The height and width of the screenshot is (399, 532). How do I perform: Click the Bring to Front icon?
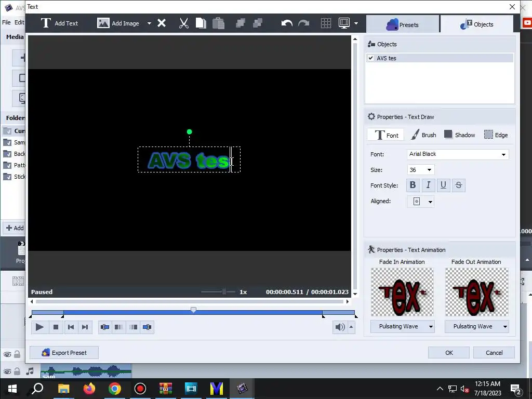(240, 23)
